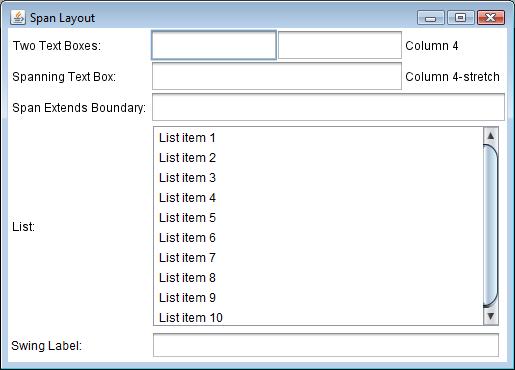The image size is (515, 370).
Task: Maximize the Span Layout window
Action: (x=461, y=18)
